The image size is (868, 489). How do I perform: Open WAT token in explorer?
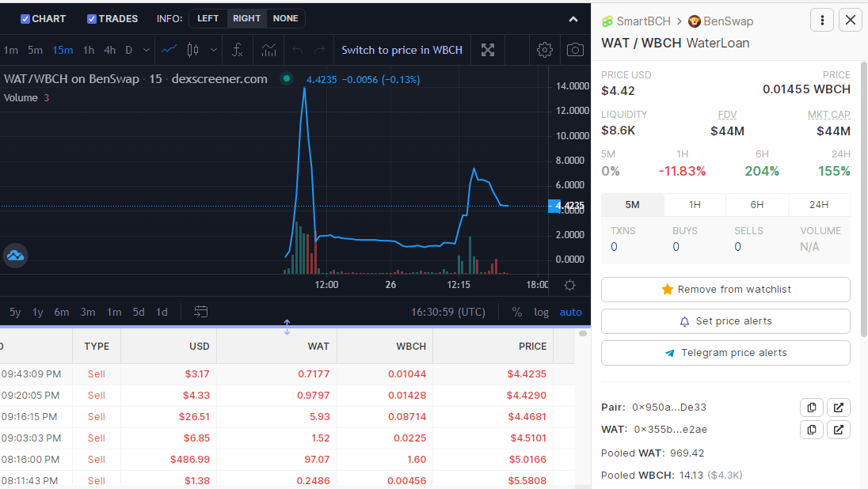coord(838,430)
